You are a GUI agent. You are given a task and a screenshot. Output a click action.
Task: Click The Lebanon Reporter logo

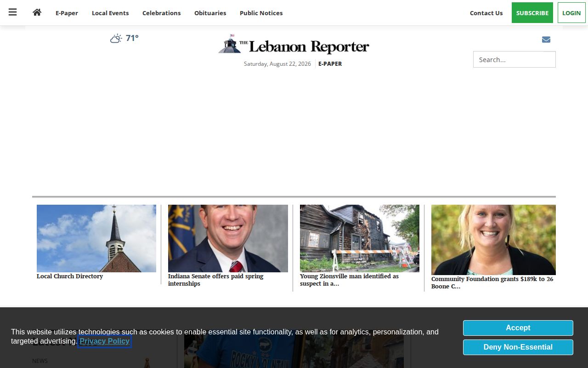pos(294,45)
